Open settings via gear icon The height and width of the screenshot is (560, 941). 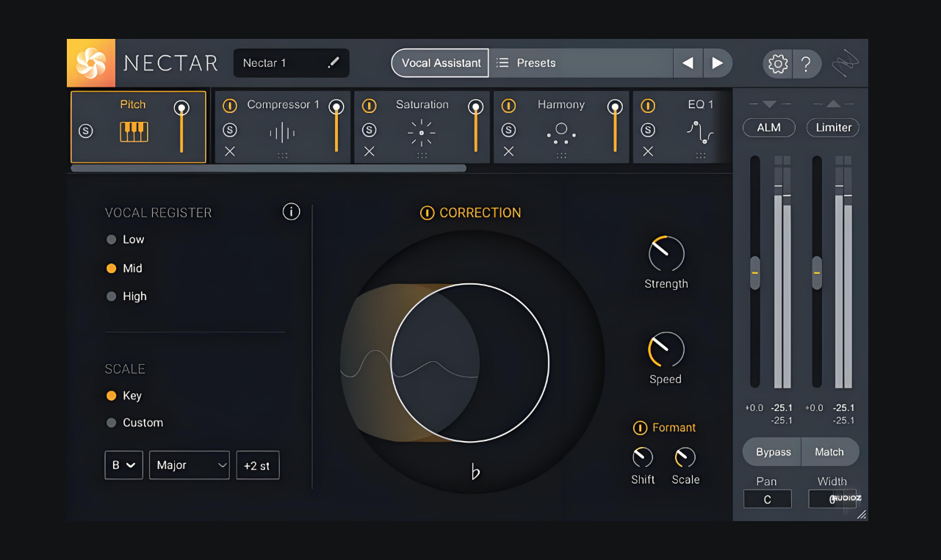point(777,64)
